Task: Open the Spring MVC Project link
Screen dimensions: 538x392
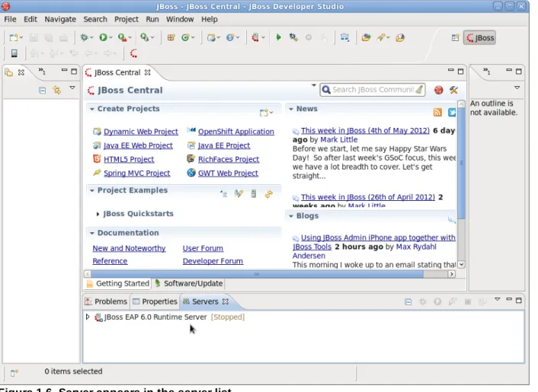Action: click(136, 173)
